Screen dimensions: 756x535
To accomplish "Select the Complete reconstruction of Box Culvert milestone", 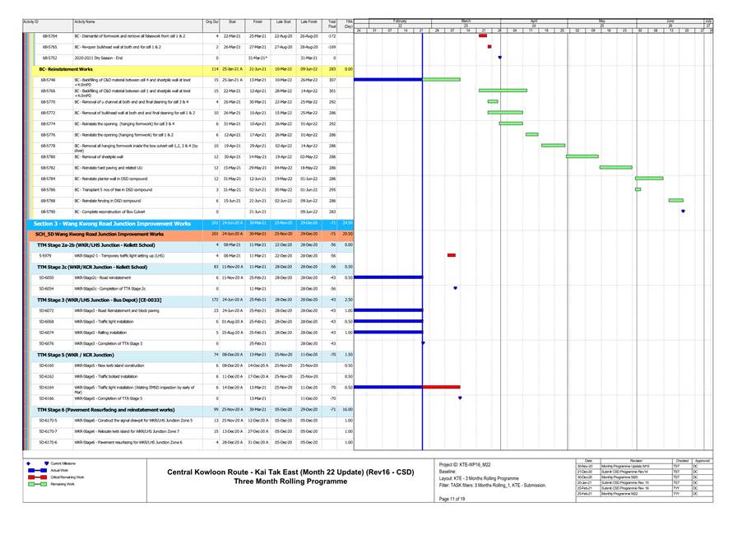I will (683, 212).
